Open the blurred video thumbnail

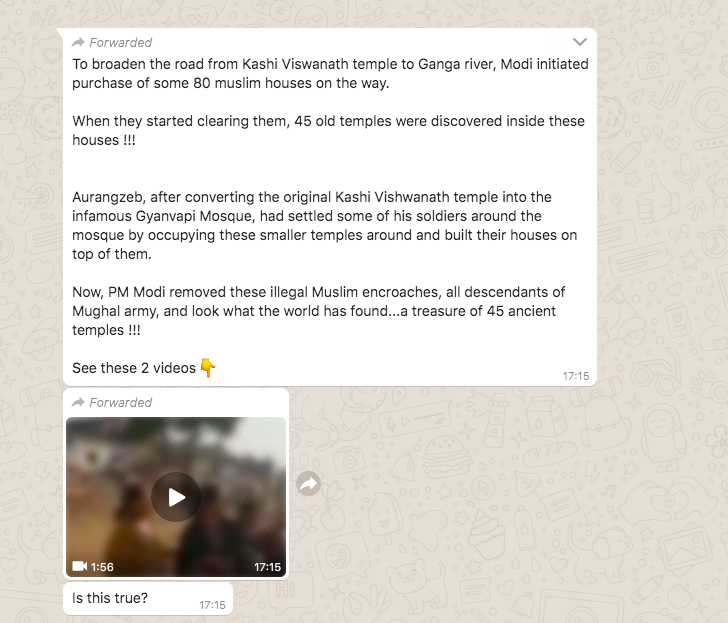click(x=176, y=497)
